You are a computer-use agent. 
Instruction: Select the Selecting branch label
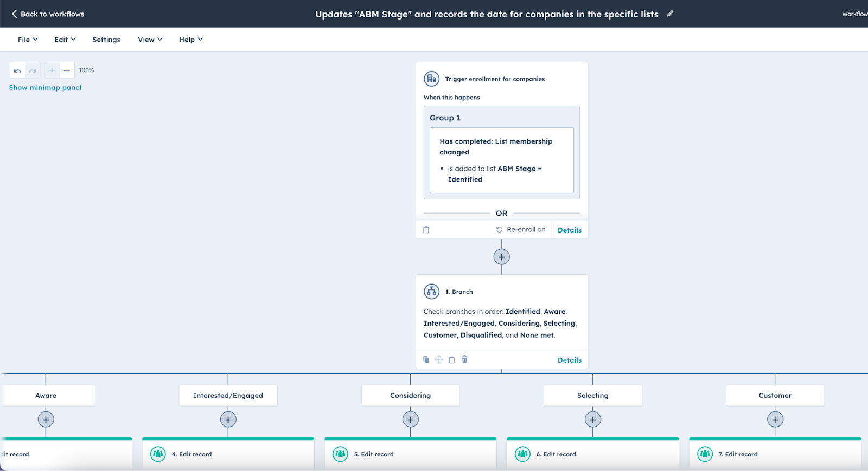coord(592,396)
